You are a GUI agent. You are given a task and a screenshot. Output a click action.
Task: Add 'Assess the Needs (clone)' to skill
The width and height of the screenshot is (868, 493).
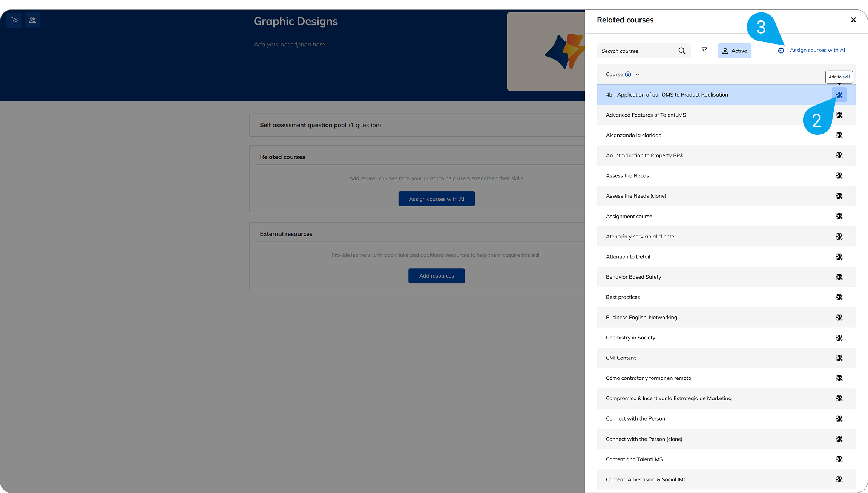[x=839, y=196]
